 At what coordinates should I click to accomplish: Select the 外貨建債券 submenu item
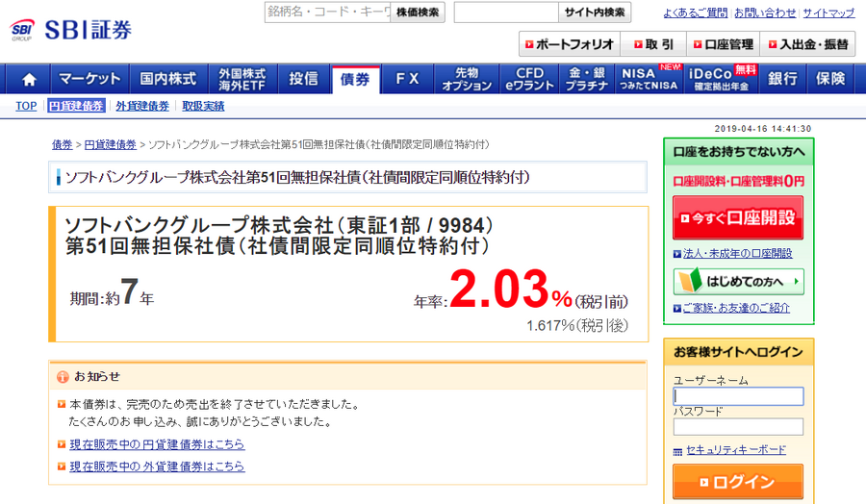pyautogui.click(x=142, y=106)
